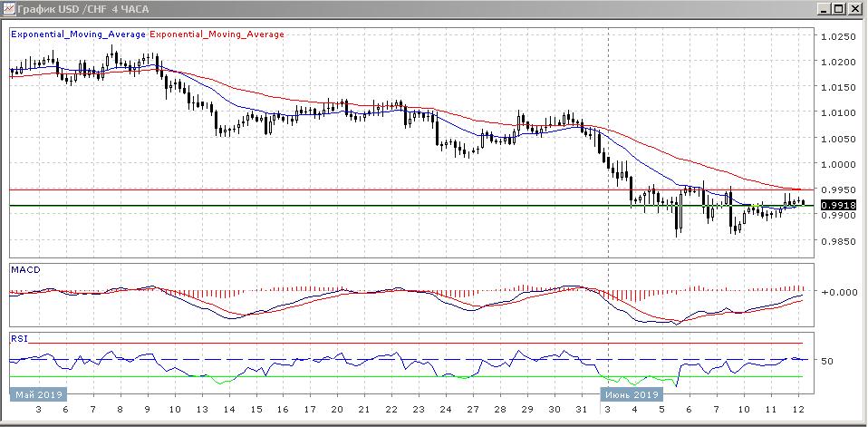Click the MACD indicator panel label
This screenshot has height=427, width=868.
[x=25, y=270]
